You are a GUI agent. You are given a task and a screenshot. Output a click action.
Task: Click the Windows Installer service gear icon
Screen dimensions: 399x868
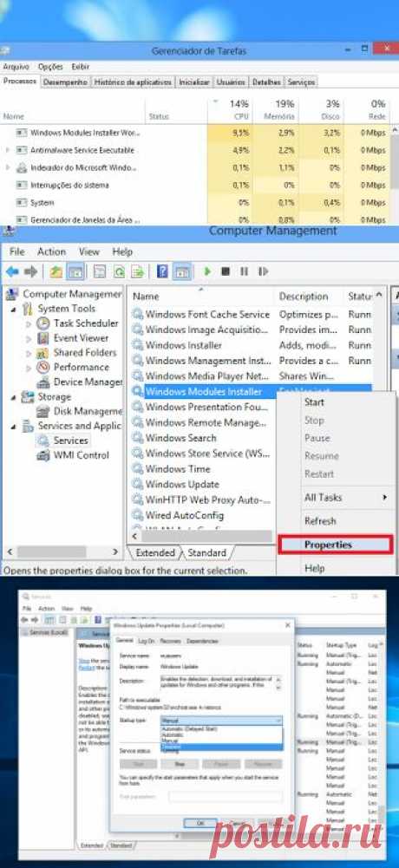point(137,345)
